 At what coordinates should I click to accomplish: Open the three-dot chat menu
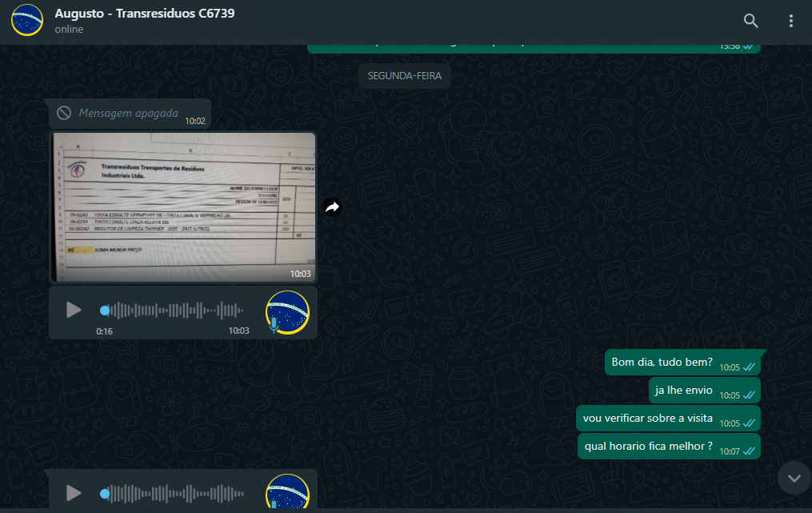pyautogui.click(x=790, y=21)
